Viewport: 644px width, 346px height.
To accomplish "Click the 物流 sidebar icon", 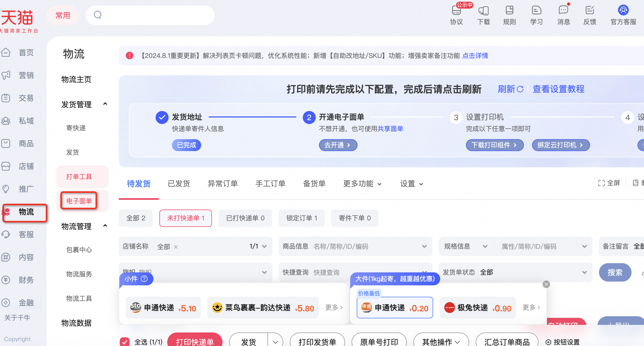I will tap(6, 212).
